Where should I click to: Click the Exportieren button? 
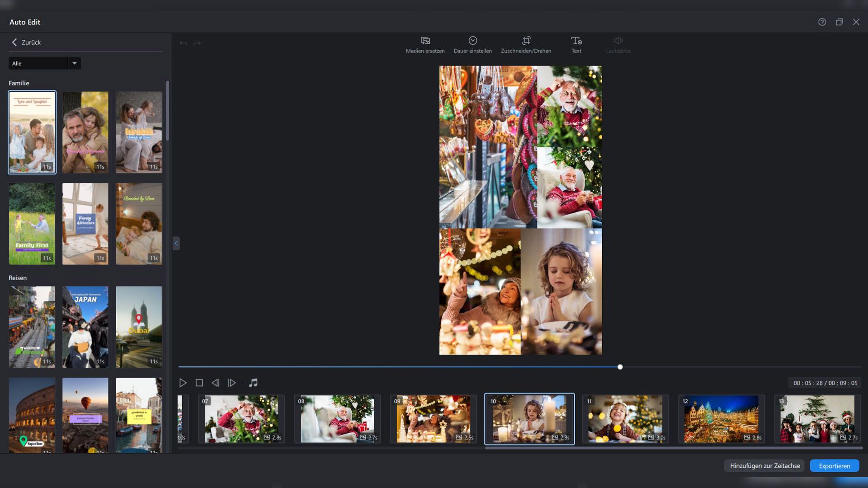[x=834, y=466]
